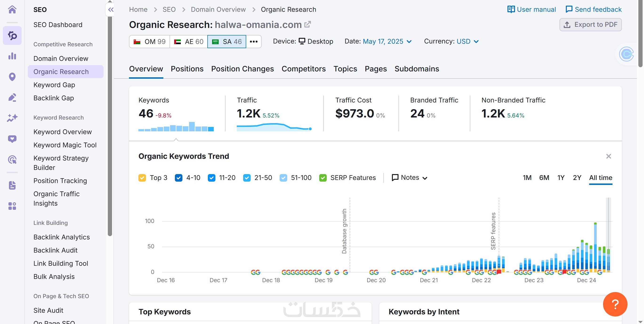Open halwa-omania.com external link icon
The height and width of the screenshot is (324, 644).
click(307, 24)
